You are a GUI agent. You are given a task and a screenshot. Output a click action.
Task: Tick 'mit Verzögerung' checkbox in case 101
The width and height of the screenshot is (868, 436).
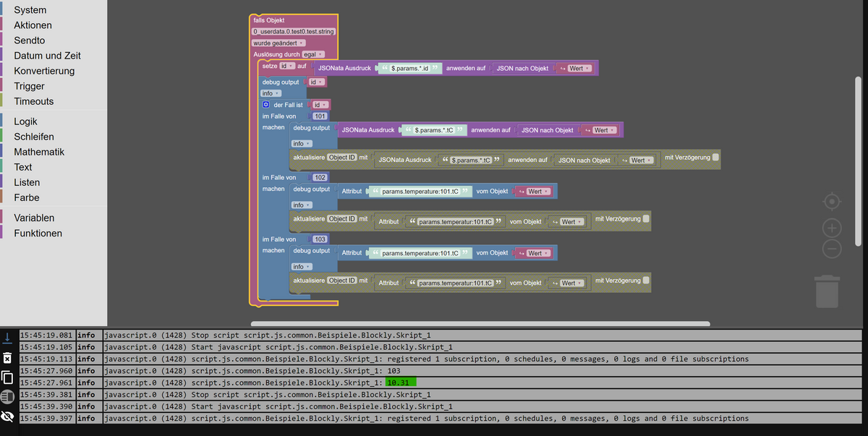click(x=715, y=156)
